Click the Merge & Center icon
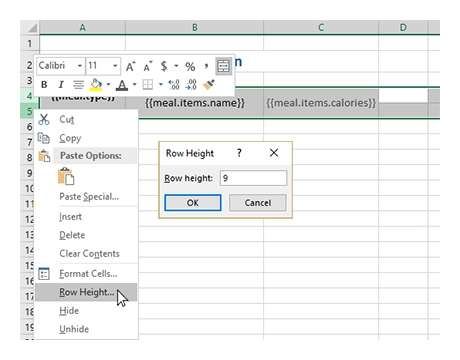The image size is (460, 360). tap(223, 66)
